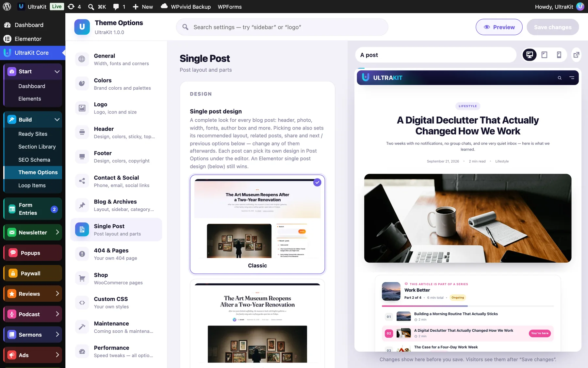Click the WordPress logo in admin bar
Screen dimensions: 588x368
[7, 7]
